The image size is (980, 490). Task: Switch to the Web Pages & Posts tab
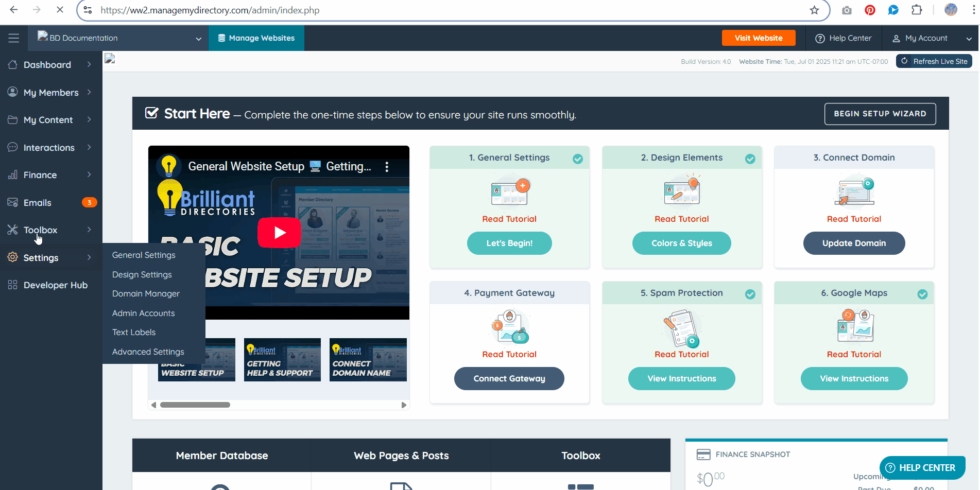coord(401,456)
